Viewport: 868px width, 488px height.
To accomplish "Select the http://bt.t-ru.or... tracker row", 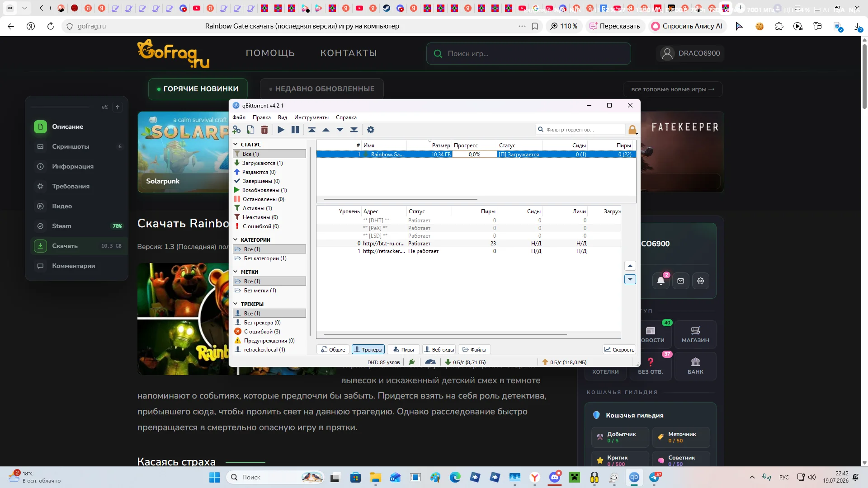I will pyautogui.click(x=468, y=244).
